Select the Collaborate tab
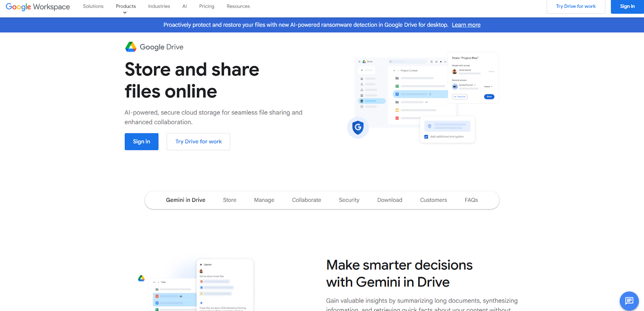644x311 pixels. (x=307, y=200)
